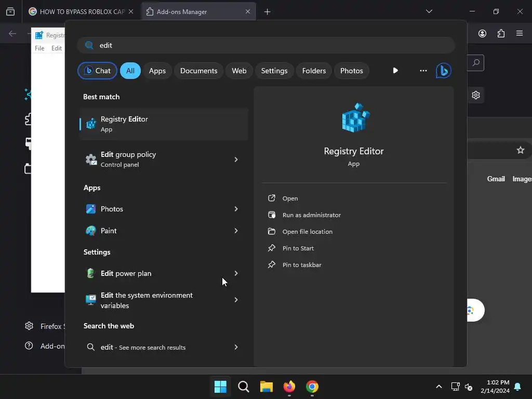Screen dimensions: 532x399
Task: Filter search results by Settings
Action: pyautogui.click(x=274, y=71)
